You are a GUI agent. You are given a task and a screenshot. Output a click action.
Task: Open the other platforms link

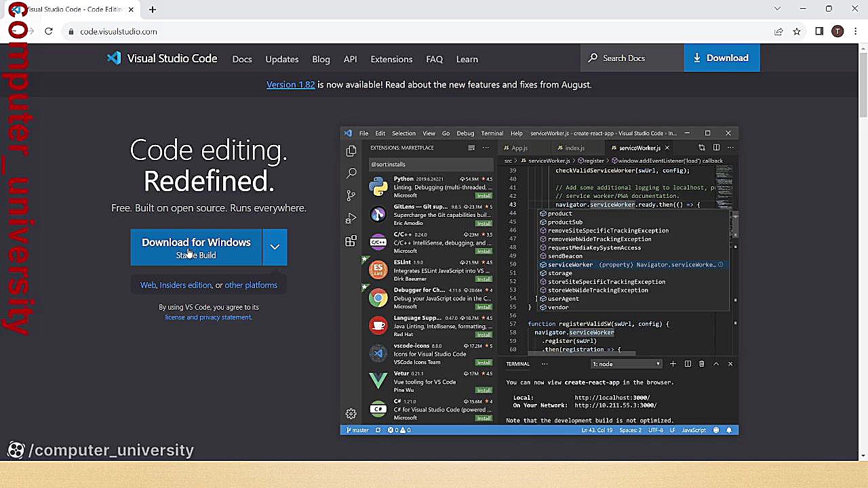coord(251,285)
